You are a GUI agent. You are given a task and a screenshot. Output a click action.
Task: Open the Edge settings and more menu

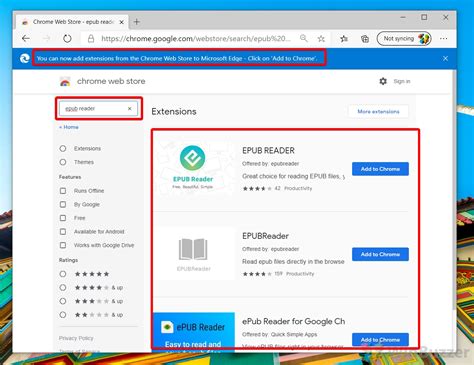[x=444, y=39]
